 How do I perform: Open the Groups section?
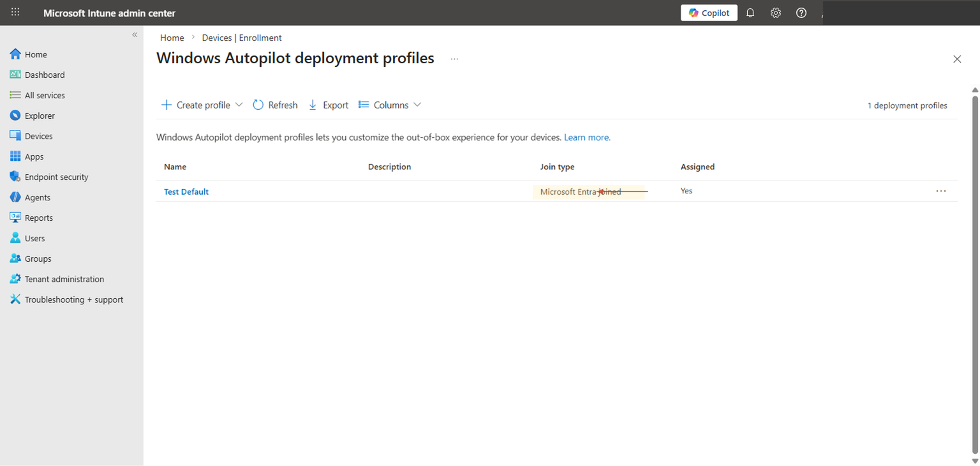click(x=38, y=258)
